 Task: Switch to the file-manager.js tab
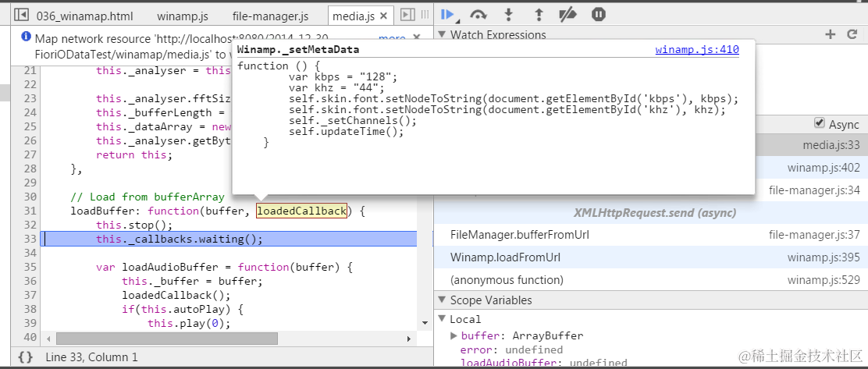[x=270, y=16]
